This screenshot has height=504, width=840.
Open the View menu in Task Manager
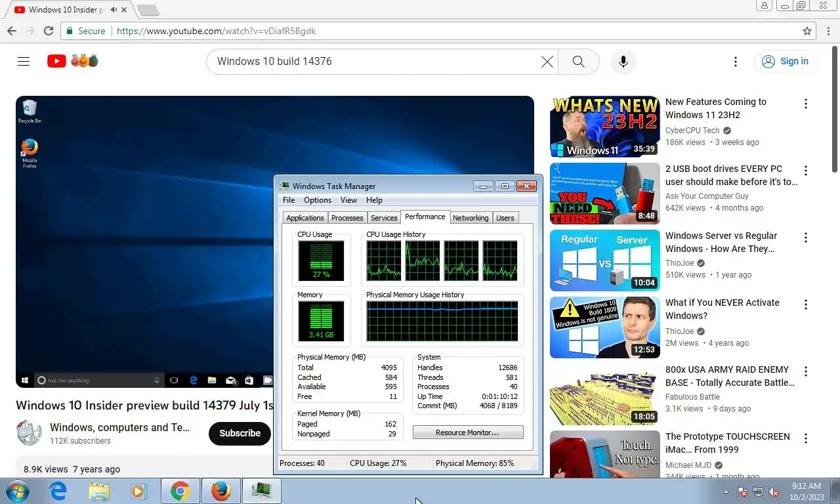click(x=348, y=200)
